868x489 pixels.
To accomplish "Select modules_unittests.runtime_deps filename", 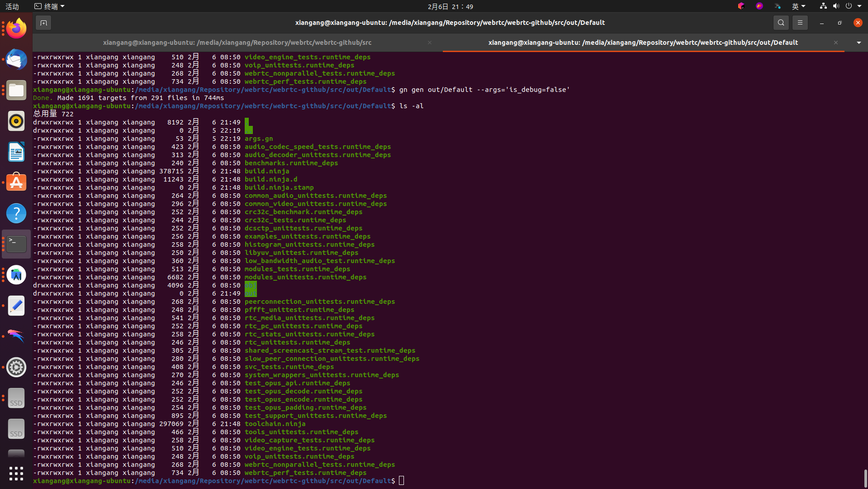I will tap(305, 277).
